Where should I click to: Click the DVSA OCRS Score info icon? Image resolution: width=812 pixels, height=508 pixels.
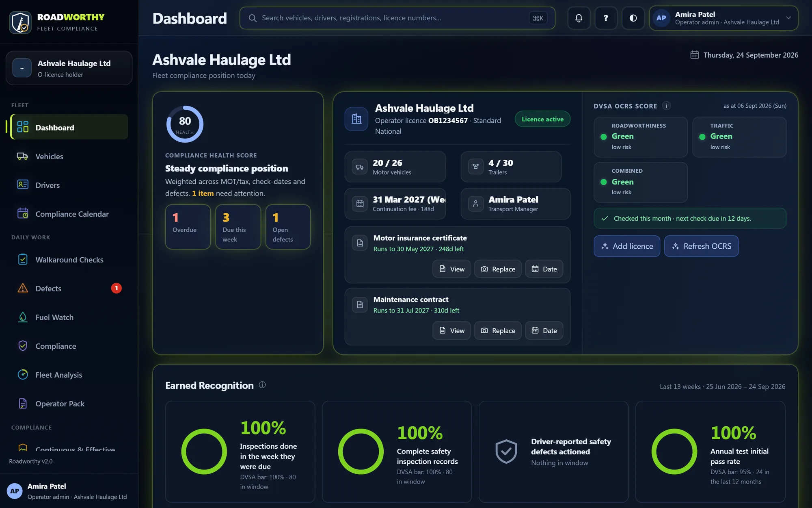[x=666, y=106]
